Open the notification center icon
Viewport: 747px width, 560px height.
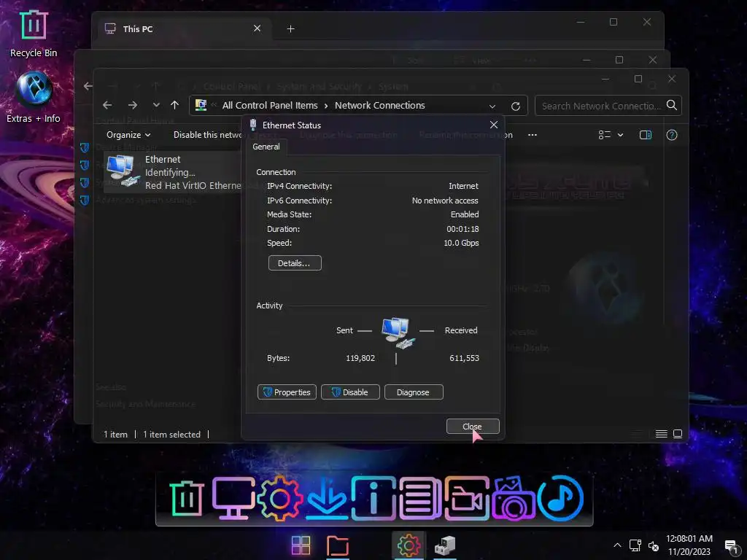click(x=731, y=546)
